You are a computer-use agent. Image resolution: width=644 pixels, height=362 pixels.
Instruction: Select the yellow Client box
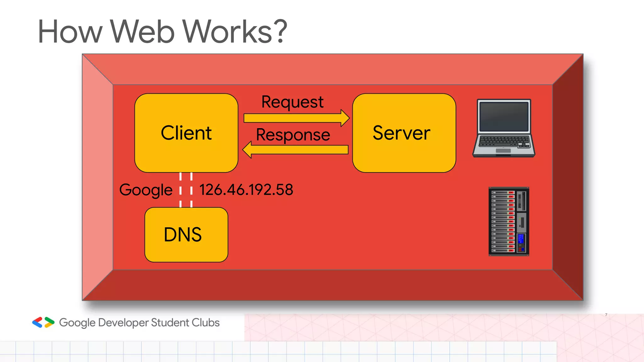pos(186,133)
